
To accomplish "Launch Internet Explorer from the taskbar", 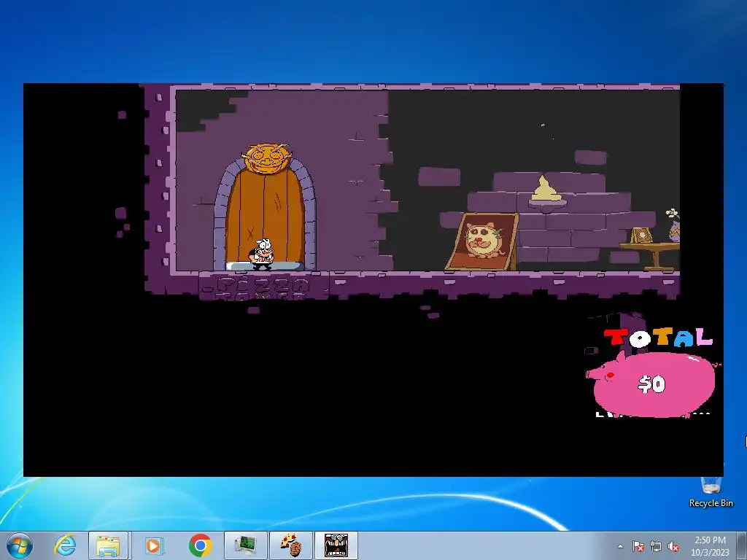I will tap(65, 545).
